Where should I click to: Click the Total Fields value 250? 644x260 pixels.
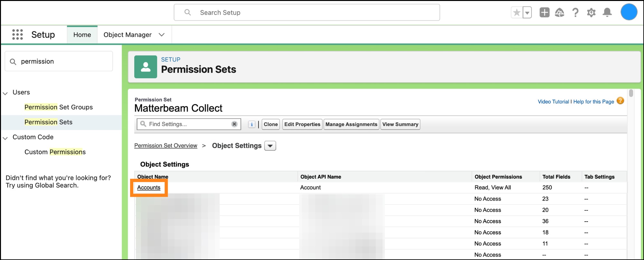[x=547, y=187]
